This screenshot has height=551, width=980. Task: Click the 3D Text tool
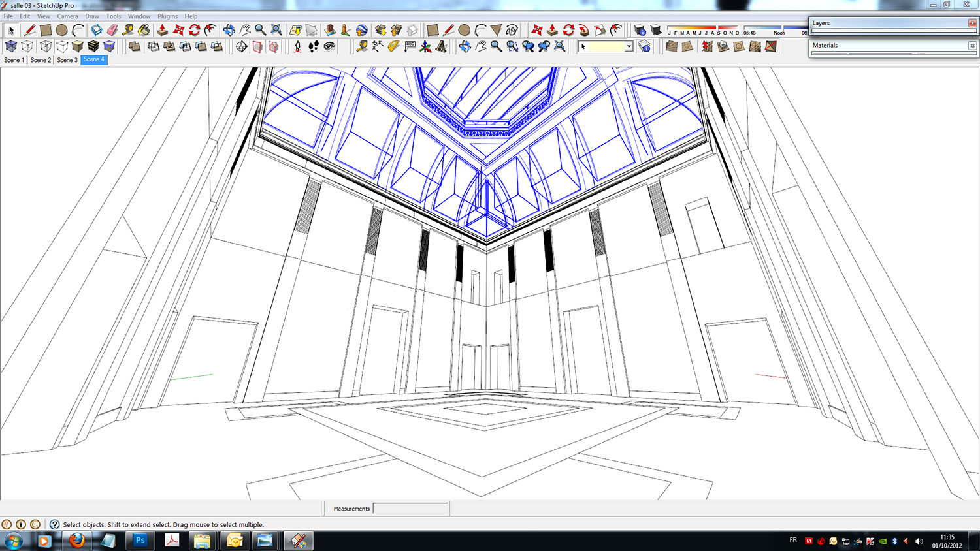[442, 46]
